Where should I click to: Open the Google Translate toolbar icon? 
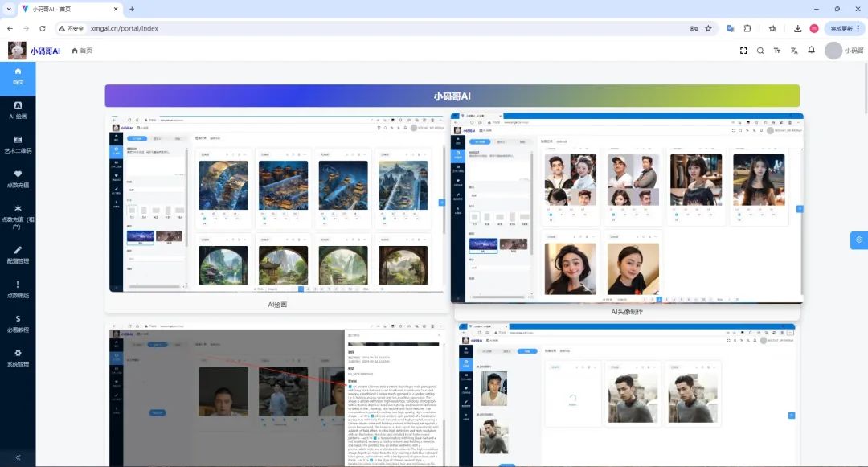pos(731,28)
